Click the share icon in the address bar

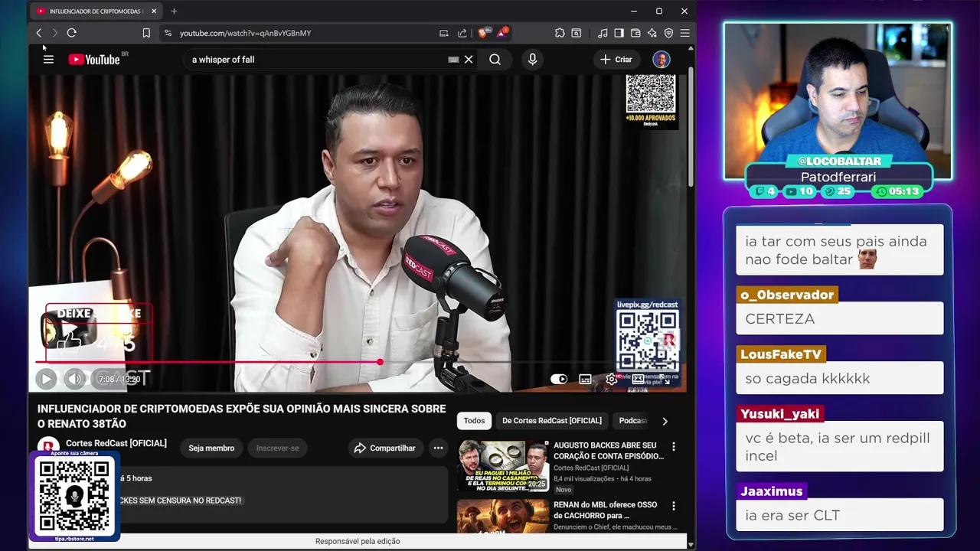pyautogui.click(x=462, y=33)
